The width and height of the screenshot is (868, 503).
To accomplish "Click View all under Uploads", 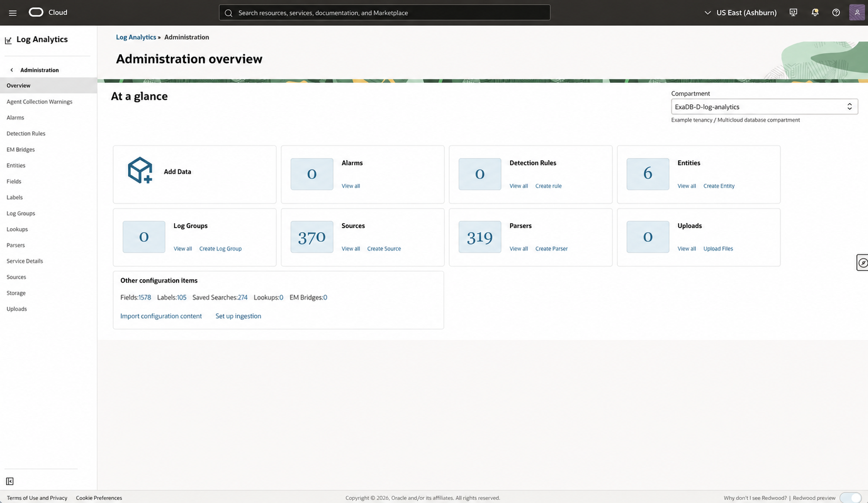I will [x=687, y=249].
